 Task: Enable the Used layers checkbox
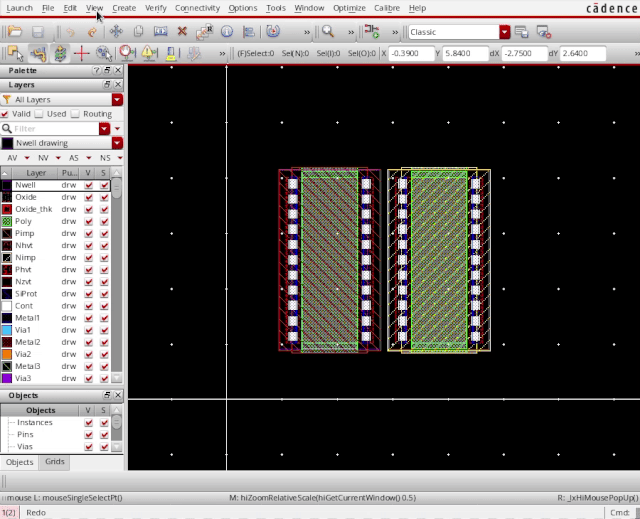(40, 114)
